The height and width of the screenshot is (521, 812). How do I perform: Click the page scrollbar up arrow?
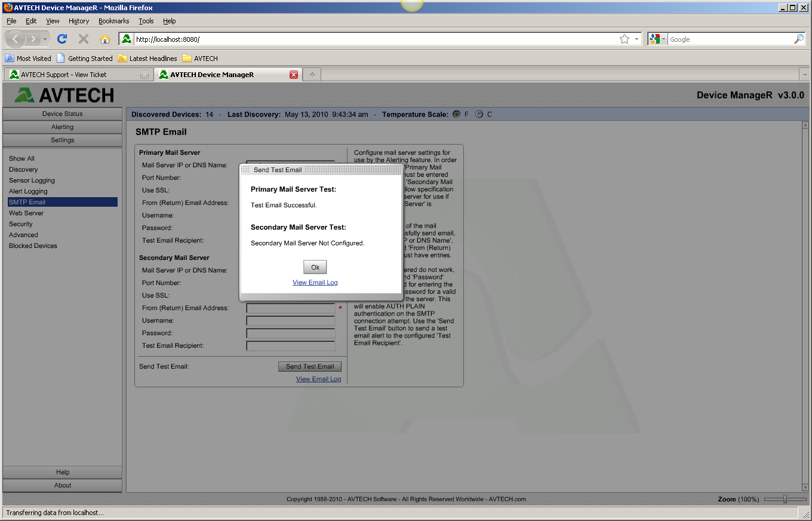point(805,125)
